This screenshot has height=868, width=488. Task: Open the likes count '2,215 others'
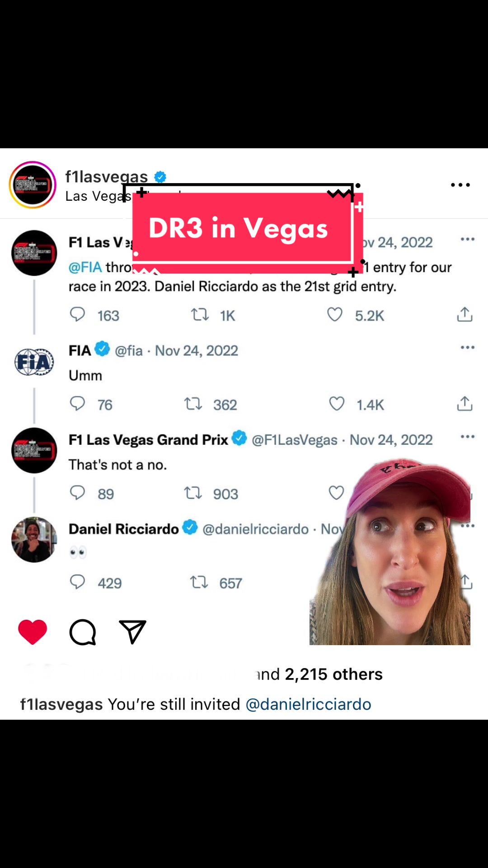click(333, 674)
